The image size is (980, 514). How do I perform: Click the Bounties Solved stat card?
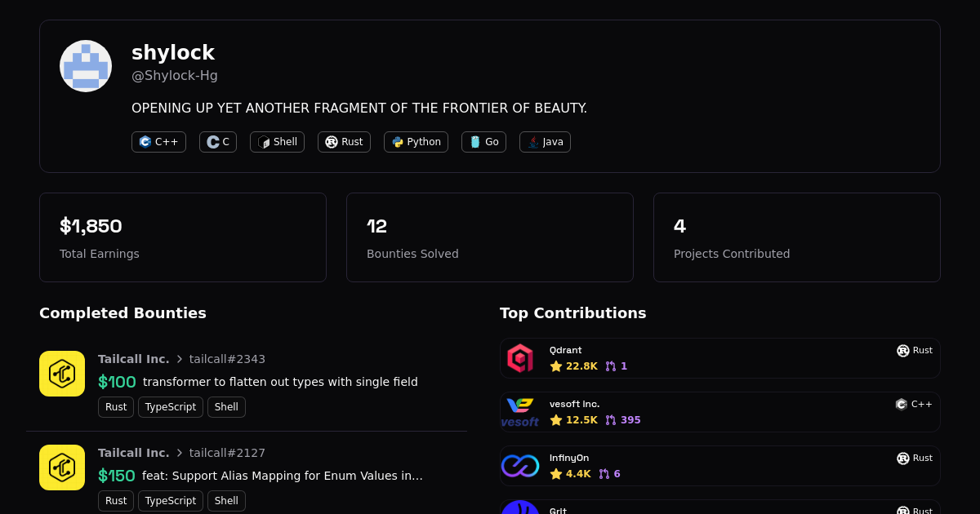[x=490, y=237]
